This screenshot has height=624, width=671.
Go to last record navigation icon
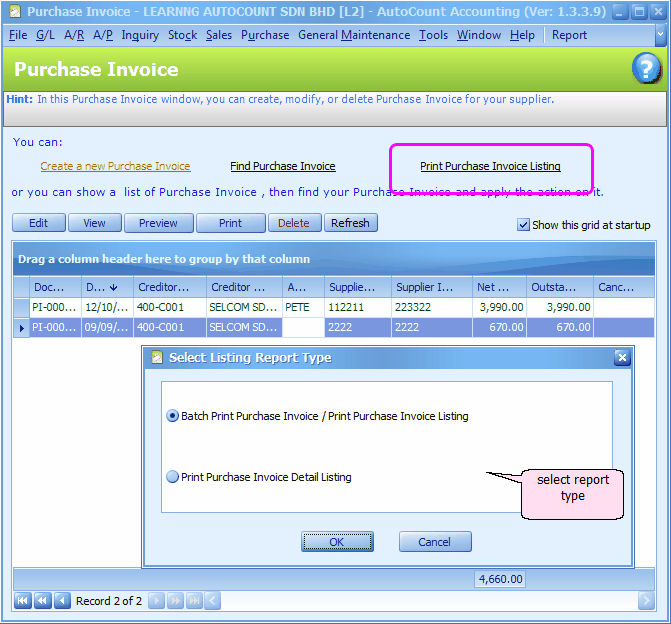click(x=194, y=601)
